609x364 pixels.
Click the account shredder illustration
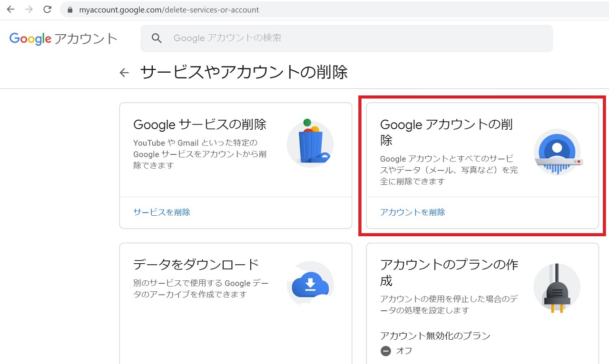[x=557, y=153]
